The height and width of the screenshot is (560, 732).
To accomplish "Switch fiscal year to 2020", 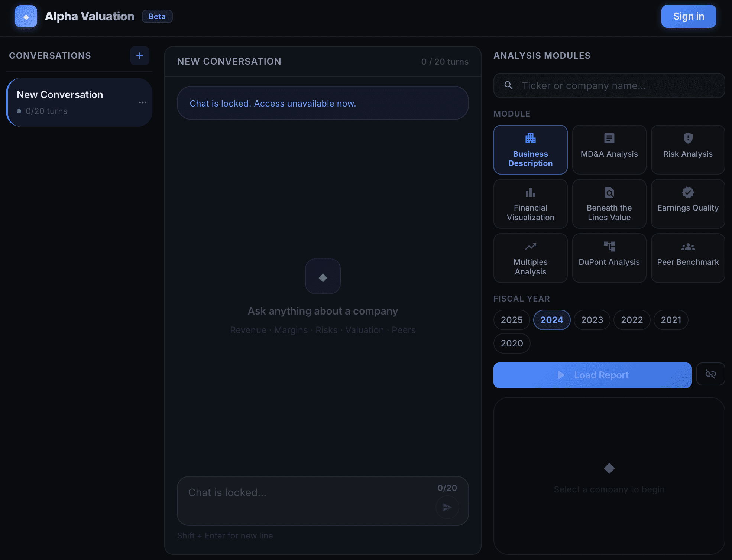I will point(512,343).
